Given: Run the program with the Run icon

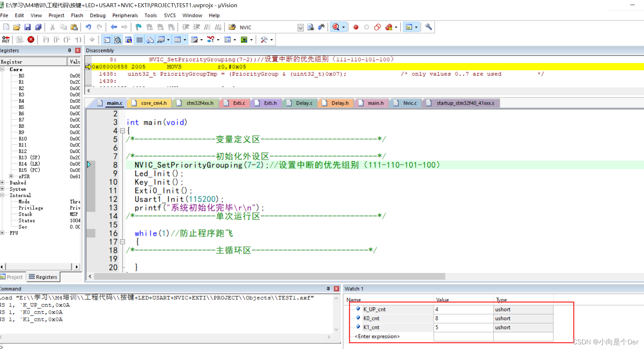Looking at the screenshot, I should point(20,40).
